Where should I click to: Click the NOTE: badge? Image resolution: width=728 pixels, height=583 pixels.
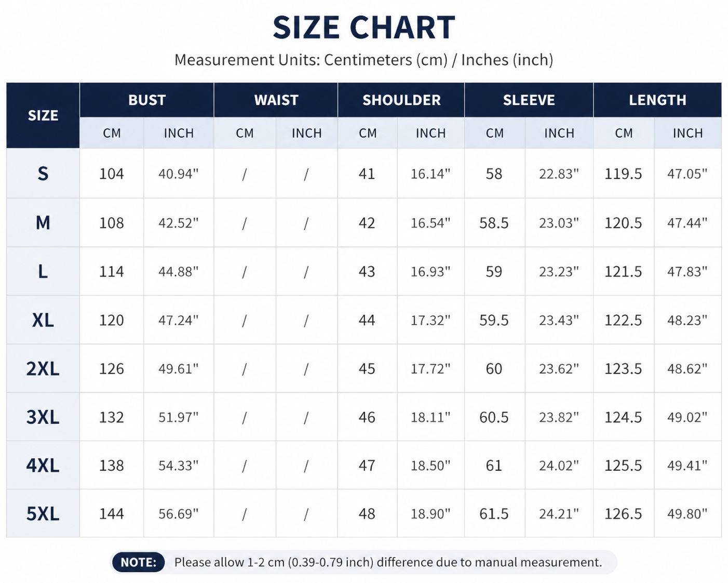pos(138,562)
